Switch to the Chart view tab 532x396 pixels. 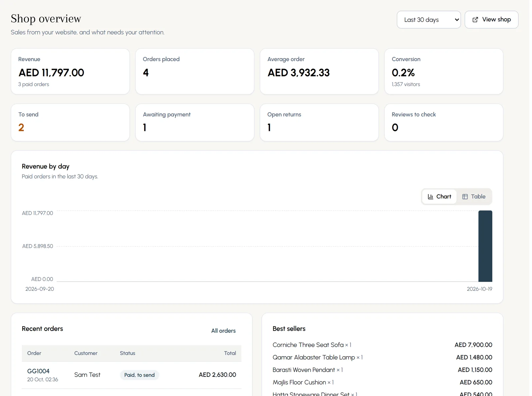[439, 197]
